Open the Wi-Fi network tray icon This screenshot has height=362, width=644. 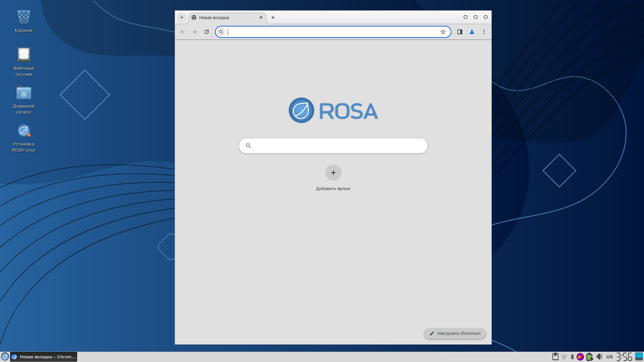(564, 357)
